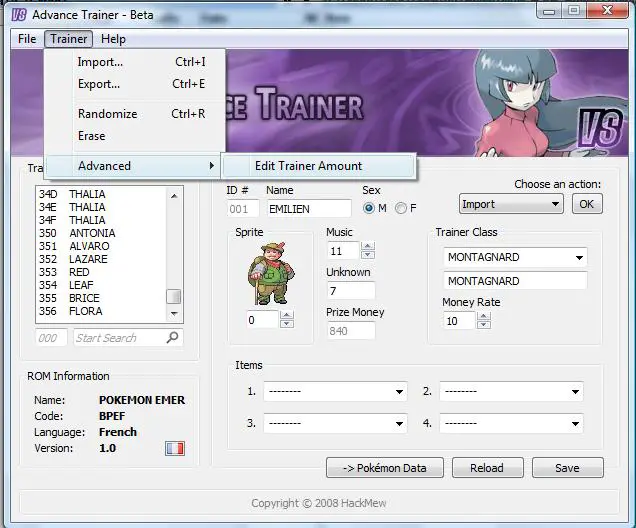The image size is (636, 528).
Task: Click the Reload button
Action: coord(487,468)
